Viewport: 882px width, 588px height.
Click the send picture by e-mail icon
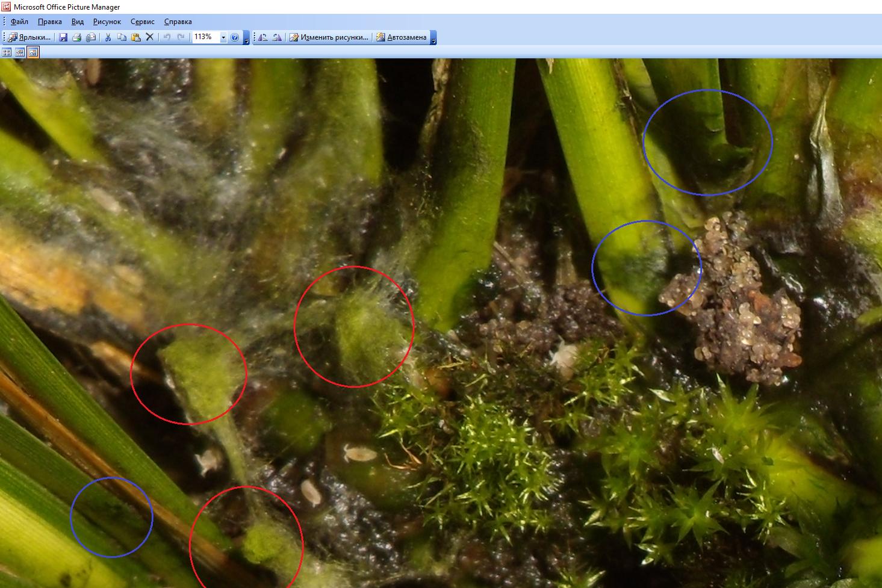[x=91, y=37]
